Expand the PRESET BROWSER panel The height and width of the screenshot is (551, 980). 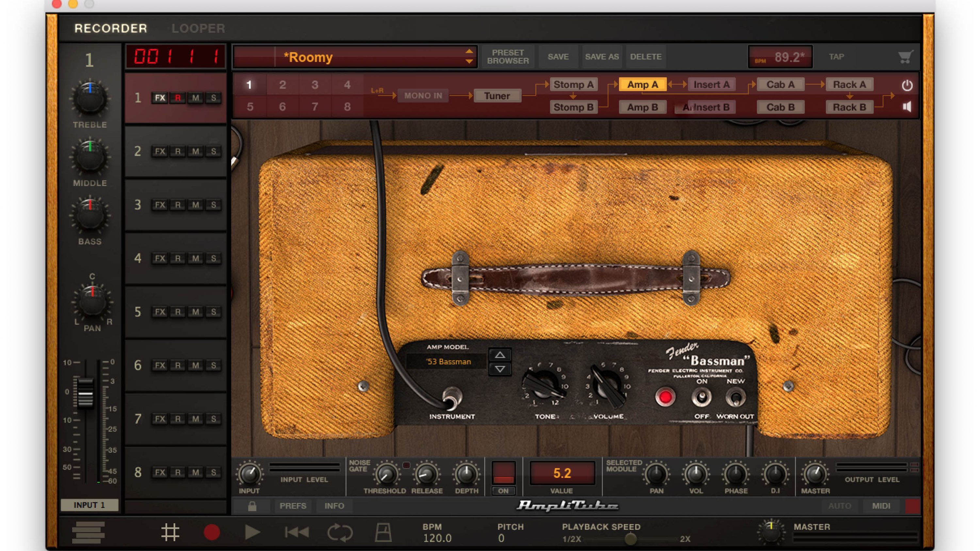pyautogui.click(x=508, y=56)
